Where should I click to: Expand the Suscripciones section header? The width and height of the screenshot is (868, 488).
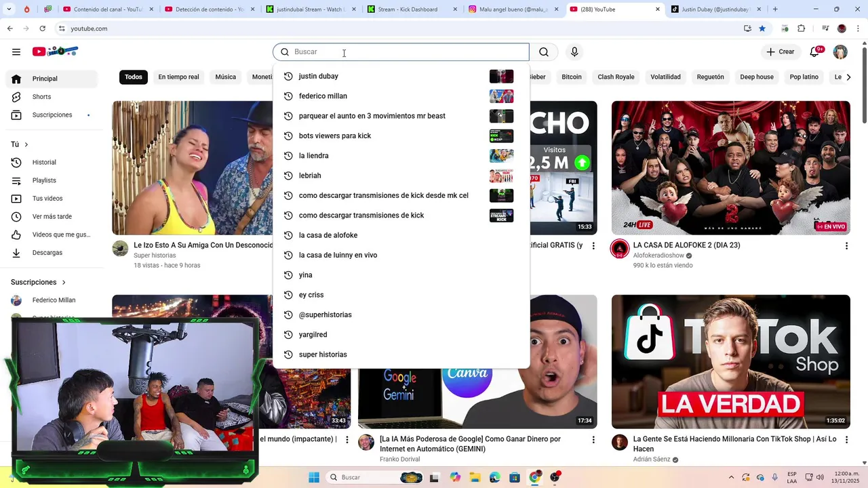click(39, 282)
